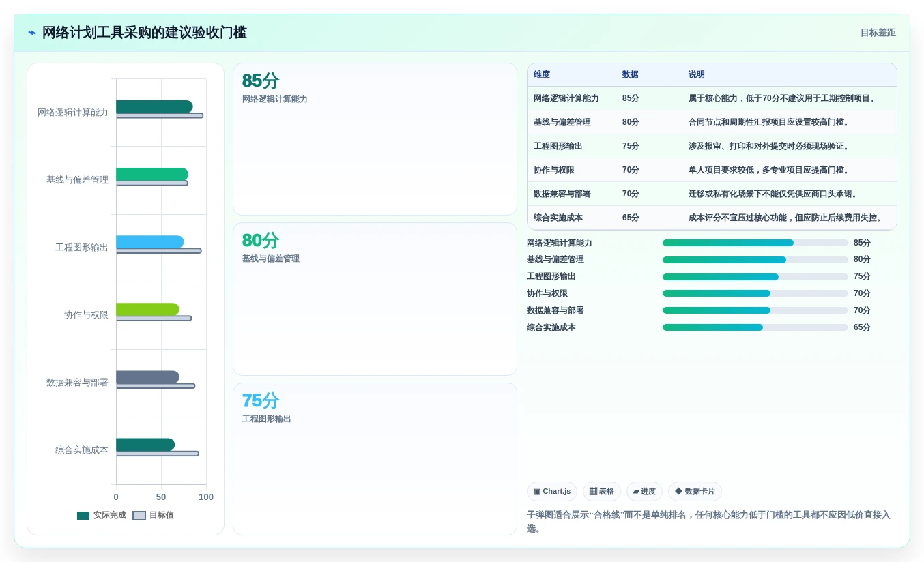Click the 目标差距 label in header
This screenshot has width=924, height=562.
pyautogui.click(x=878, y=33)
